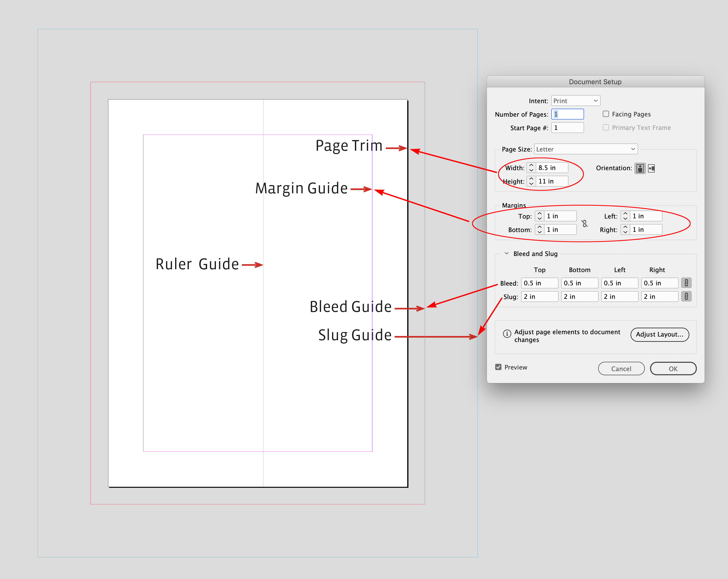Click the Bleed values link chain icon
This screenshot has height=579, width=728.
click(686, 283)
